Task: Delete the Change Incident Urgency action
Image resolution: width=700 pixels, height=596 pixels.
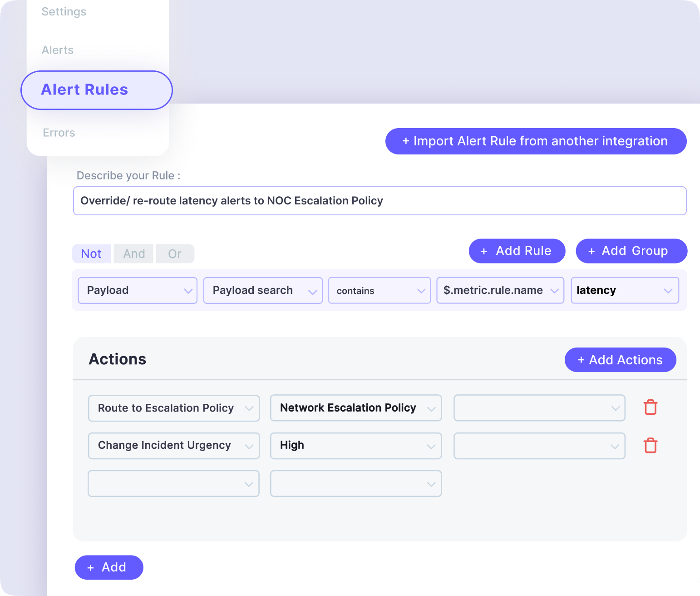Action: tap(650, 446)
